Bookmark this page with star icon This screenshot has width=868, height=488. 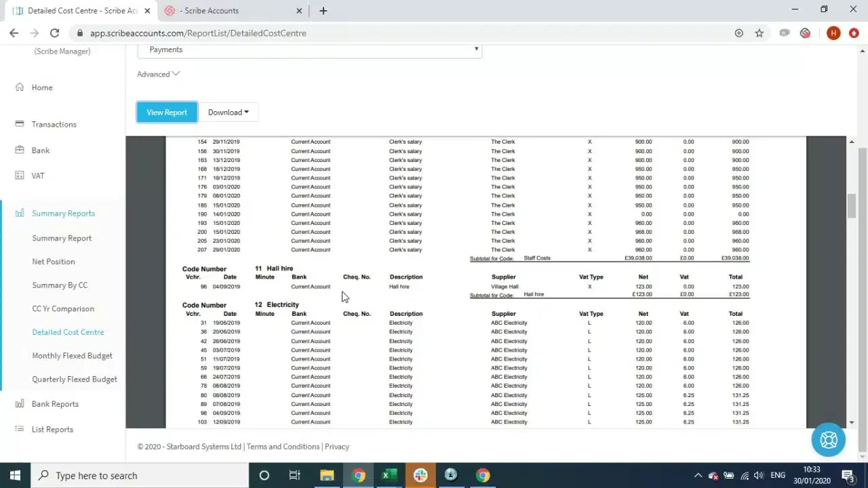point(759,33)
